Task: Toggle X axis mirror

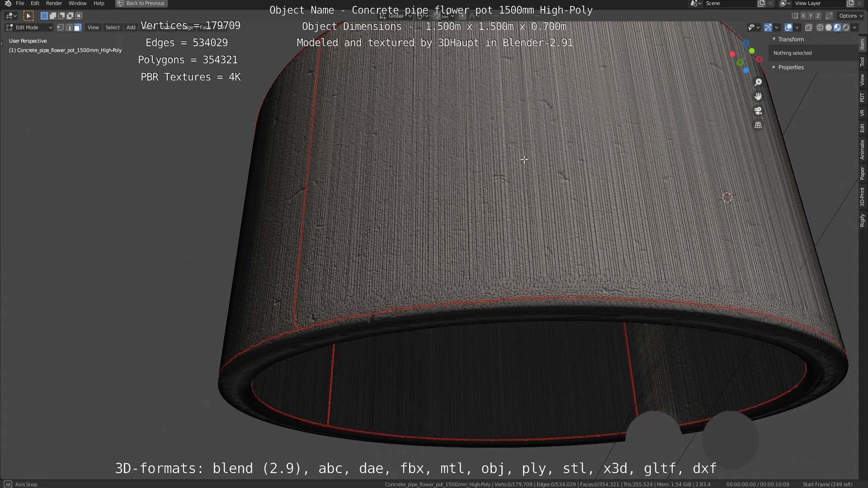Action: coord(803,16)
